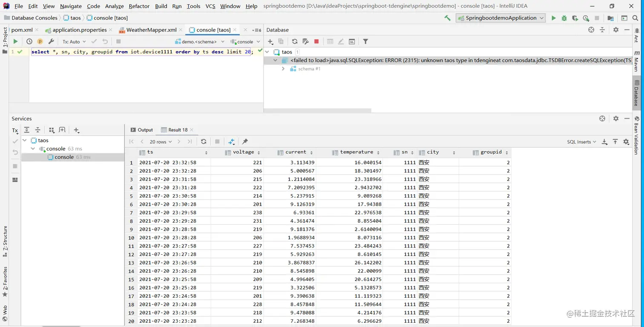Add a service with the plus icon
The width and height of the screenshot is (644, 327).
(x=76, y=130)
